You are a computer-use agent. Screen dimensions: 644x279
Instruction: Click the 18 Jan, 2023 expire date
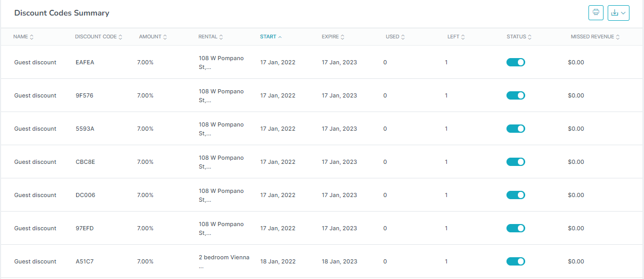[339, 261]
